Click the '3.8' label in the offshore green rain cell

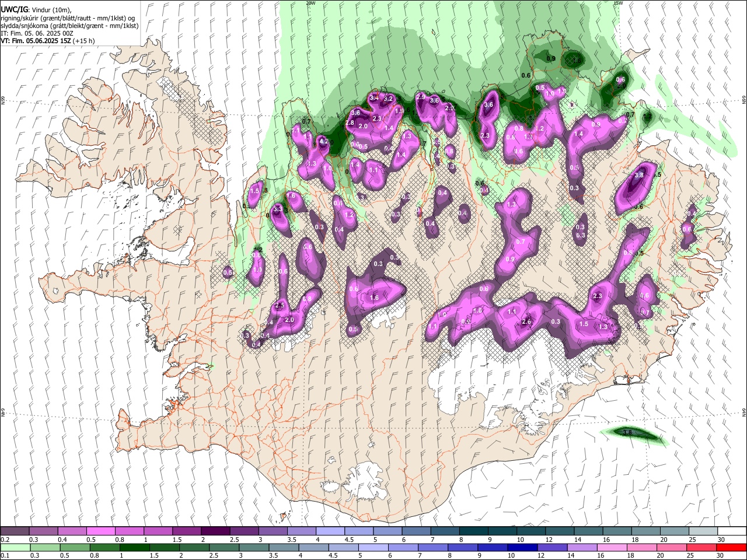tap(628, 432)
